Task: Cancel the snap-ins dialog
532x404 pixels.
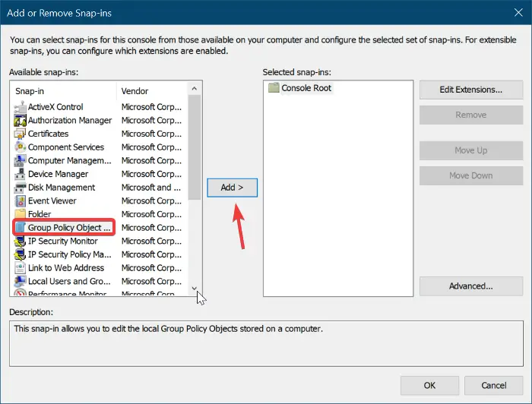Action: click(x=494, y=385)
